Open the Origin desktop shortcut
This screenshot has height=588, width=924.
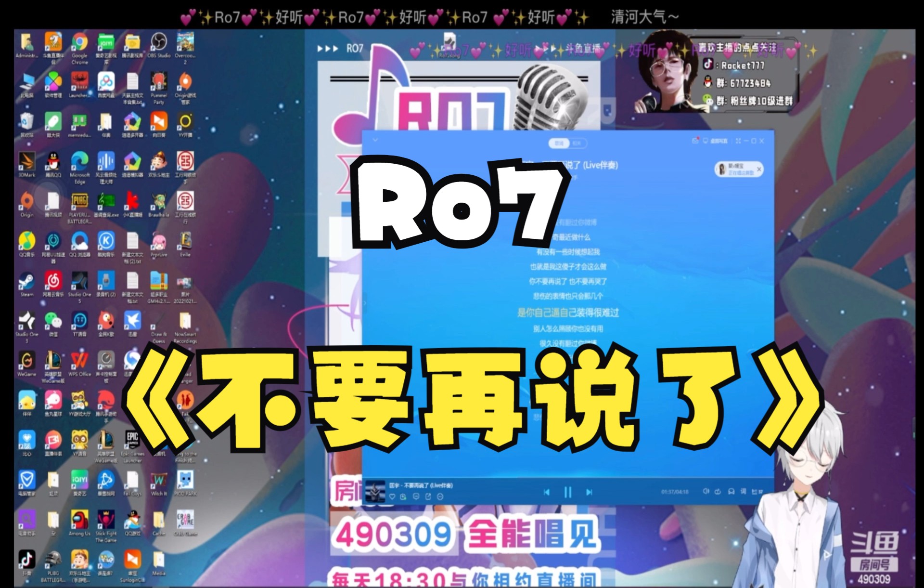pos(27,204)
